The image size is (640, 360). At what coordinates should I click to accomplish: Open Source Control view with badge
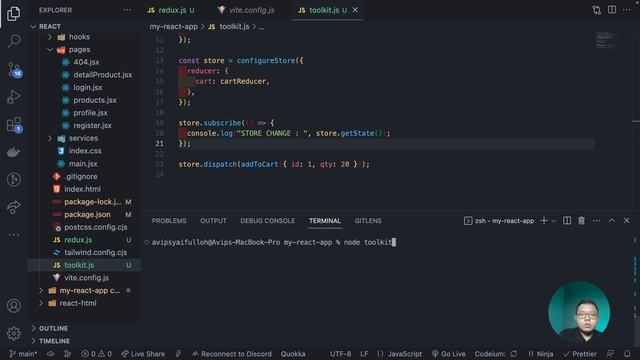tap(14, 70)
